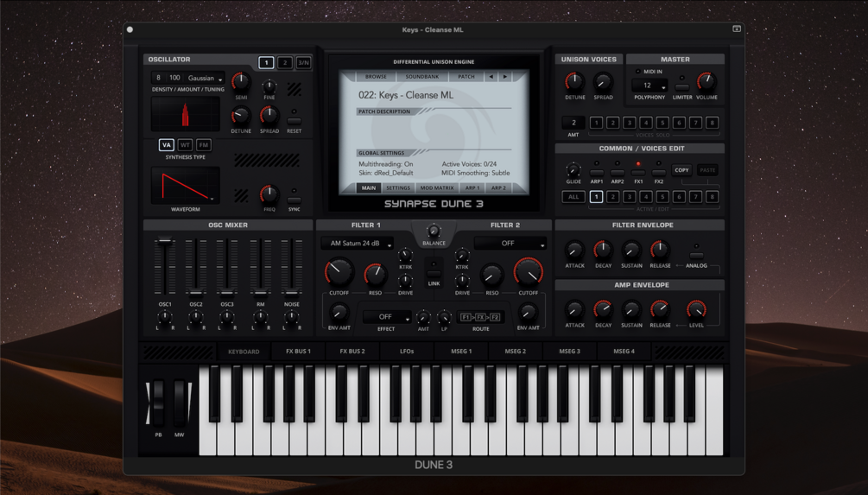Open the LFOs tab
The height and width of the screenshot is (495, 868).
coord(407,352)
